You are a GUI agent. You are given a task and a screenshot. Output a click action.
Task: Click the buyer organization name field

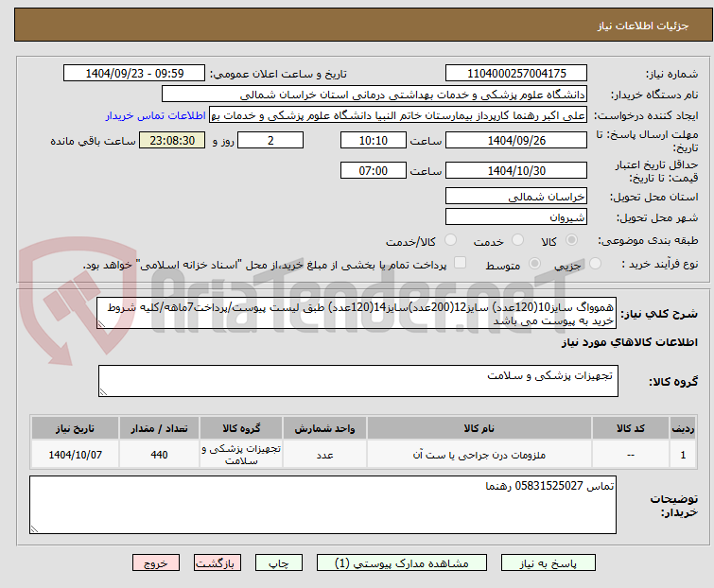374,95
